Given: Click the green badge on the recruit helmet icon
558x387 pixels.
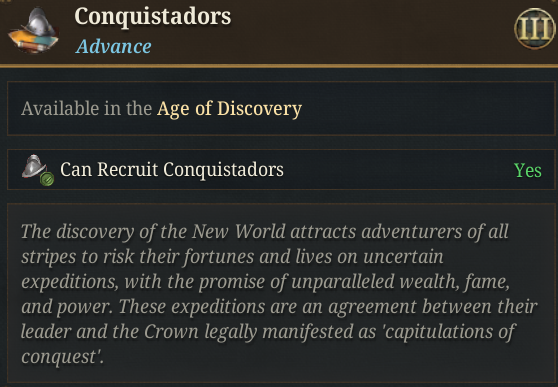Looking at the screenshot, I should pos(47,179).
